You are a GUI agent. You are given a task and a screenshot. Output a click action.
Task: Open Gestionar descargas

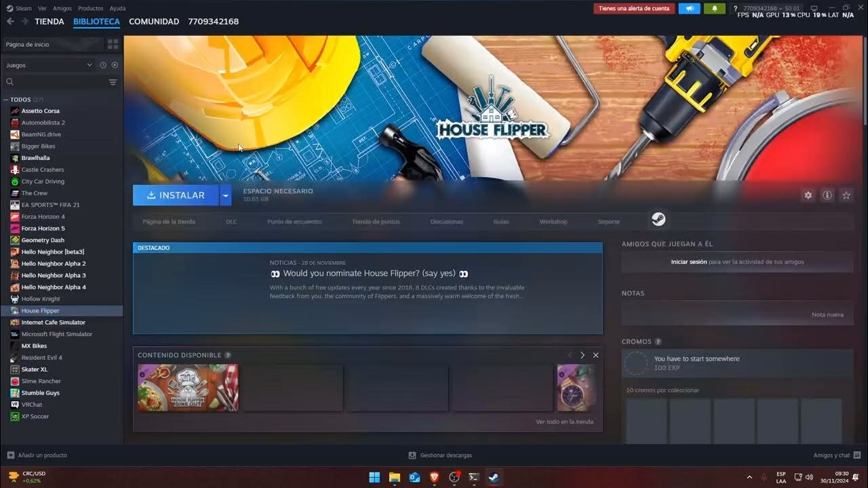[x=440, y=455]
